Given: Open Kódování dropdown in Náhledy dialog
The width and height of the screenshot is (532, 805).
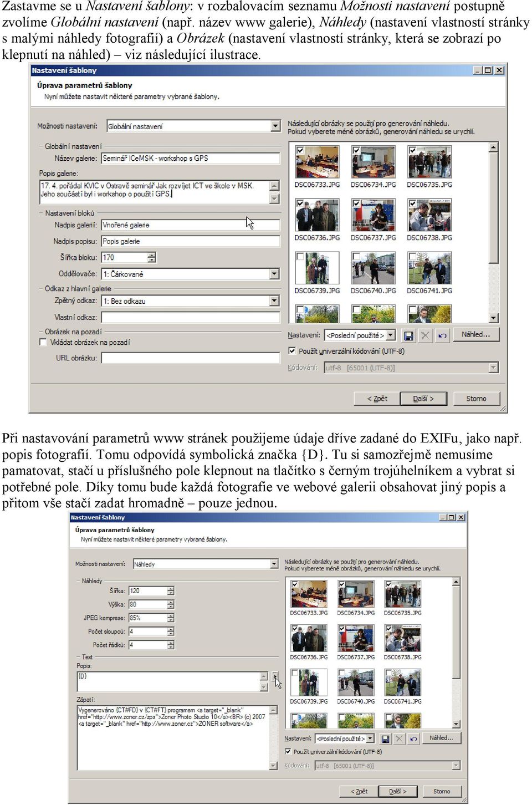Looking at the screenshot, I should [x=456, y=766].
